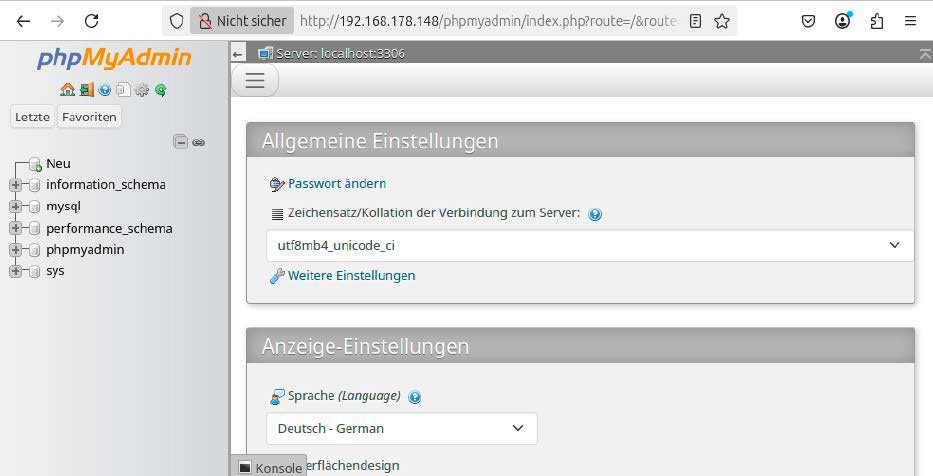Open the information_schema database
This screenshot has width=933, height=476.
pyautogui.click(x=106, y=184)
